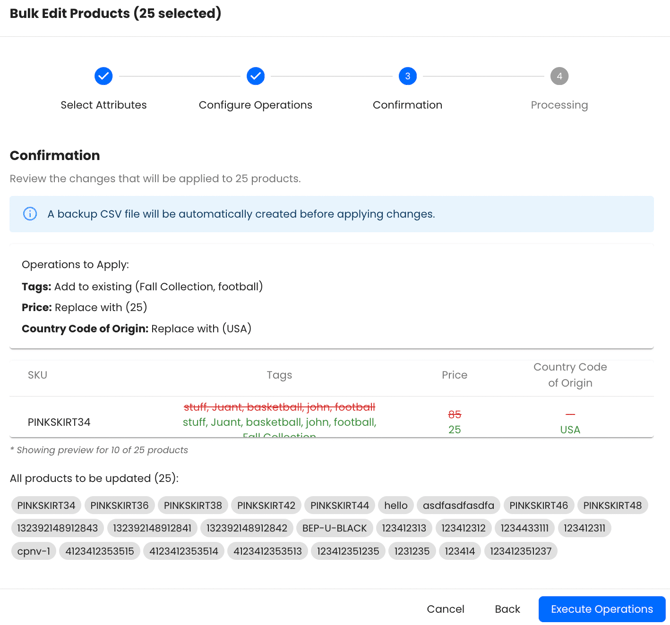This screenshot has width=670, height=625.
Task: Click the hello product chip
Action: click(x=396, y=506)
